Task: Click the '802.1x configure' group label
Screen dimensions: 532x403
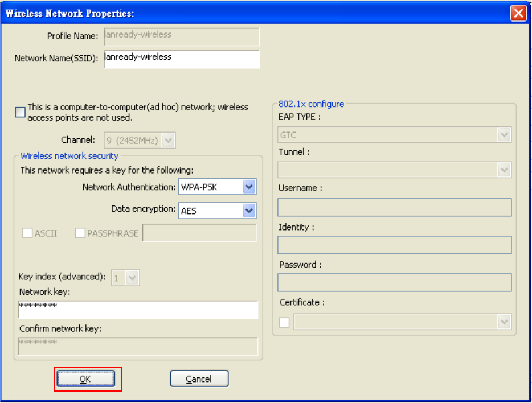Action: [x=311, y=104]
